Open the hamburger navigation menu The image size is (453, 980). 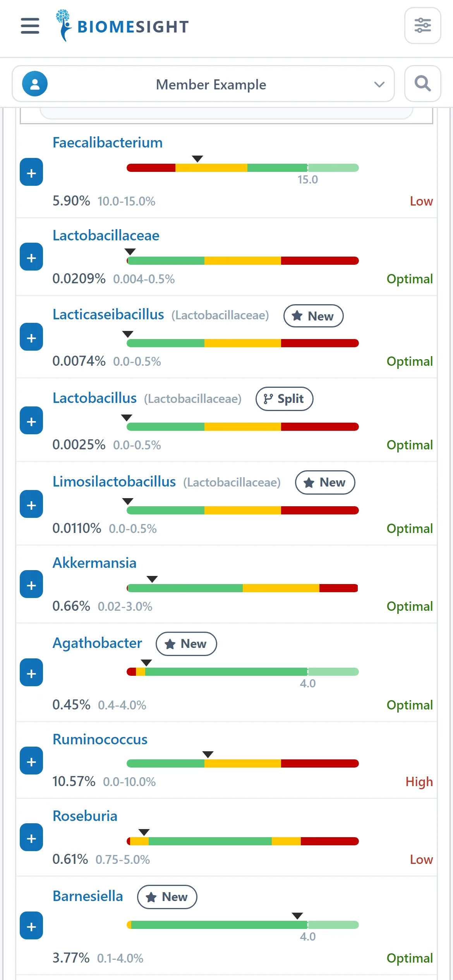pos(30,26)
